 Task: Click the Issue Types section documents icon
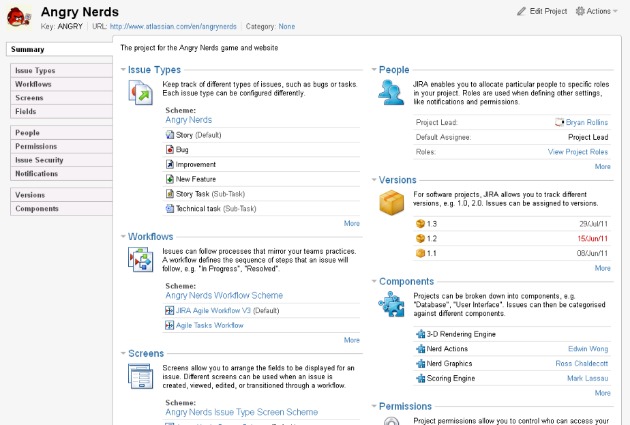[x=140, y=92]
